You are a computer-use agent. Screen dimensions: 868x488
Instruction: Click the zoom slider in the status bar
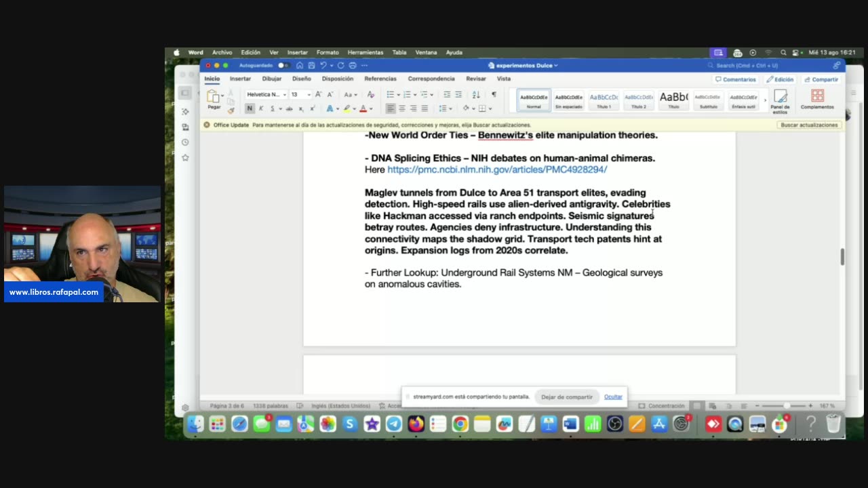pos(787,406)
